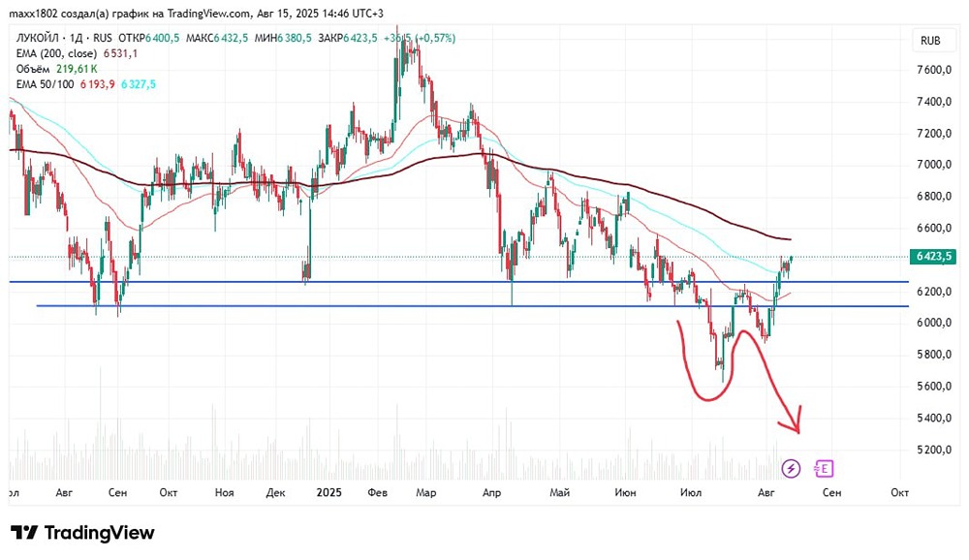Click the Дек label on time axis
Screen dimensions: 969x560
(275, 492)
